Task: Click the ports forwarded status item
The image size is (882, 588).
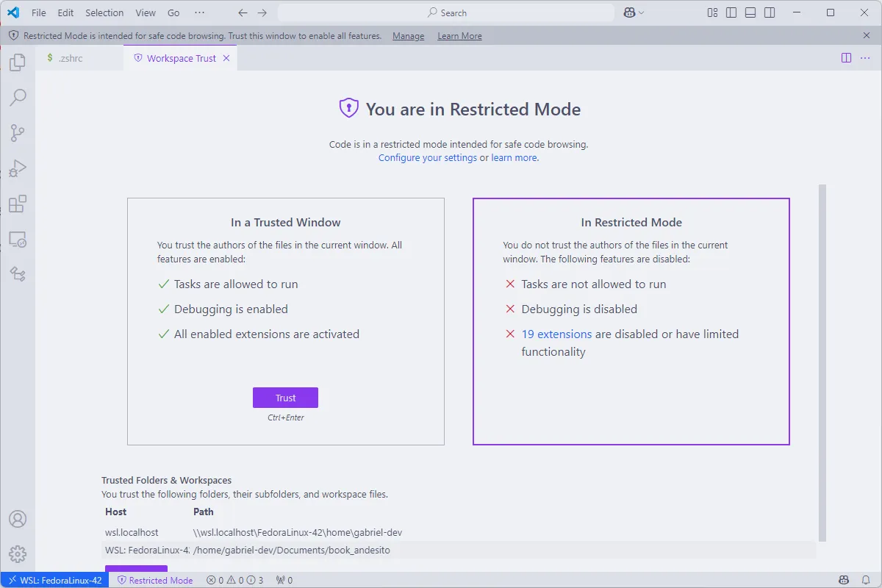Action: click(284, 580)
